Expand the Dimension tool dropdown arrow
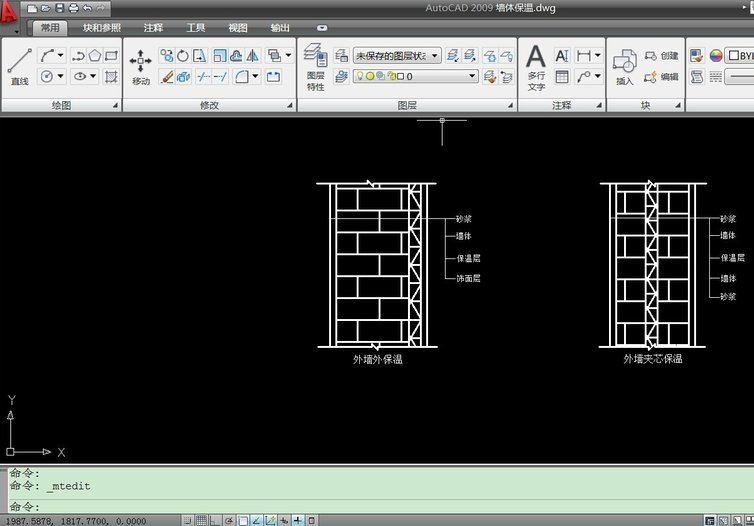This screenshot has height=526, width=754. click(x=598, y=56)
